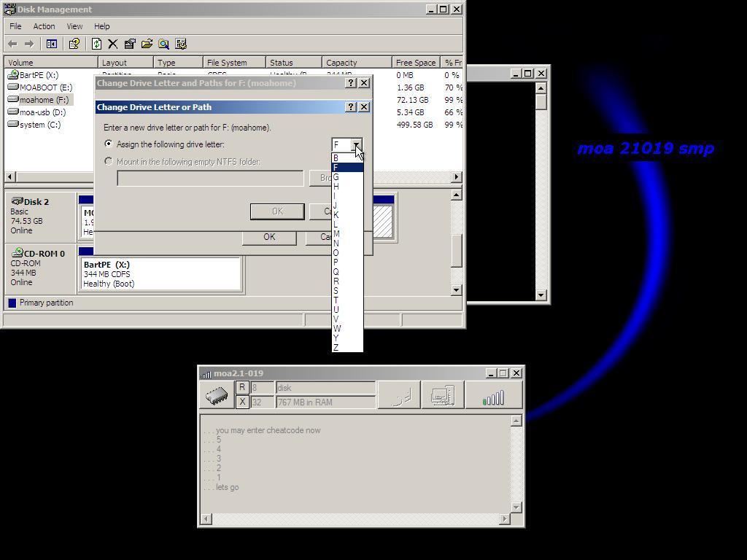Click the open folder toolbar icon
The image size is (747, 560).
(x=147, y=44)
